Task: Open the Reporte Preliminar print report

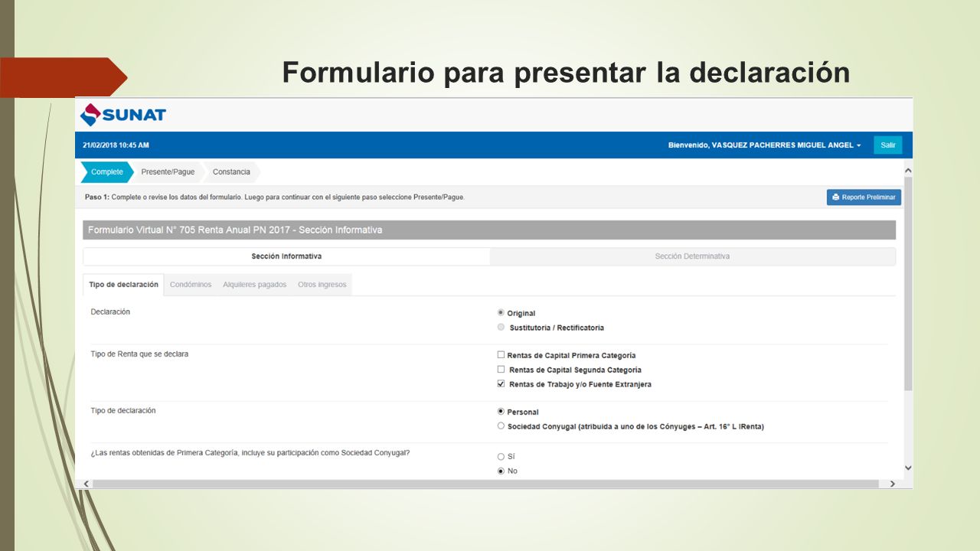Action: click(864, 197)
